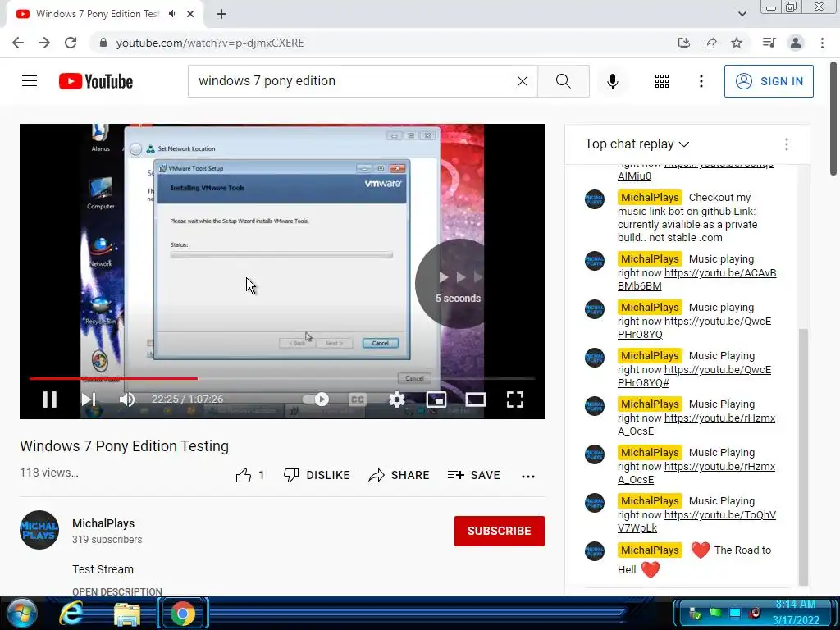
Task: Open the YouTube hamburger guide menu
Action: 30,81
